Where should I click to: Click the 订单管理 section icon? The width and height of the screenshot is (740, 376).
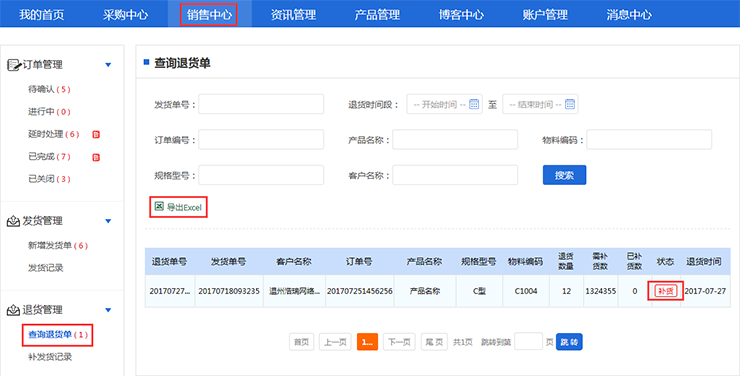pyautogui.click(x=14, y=65)
